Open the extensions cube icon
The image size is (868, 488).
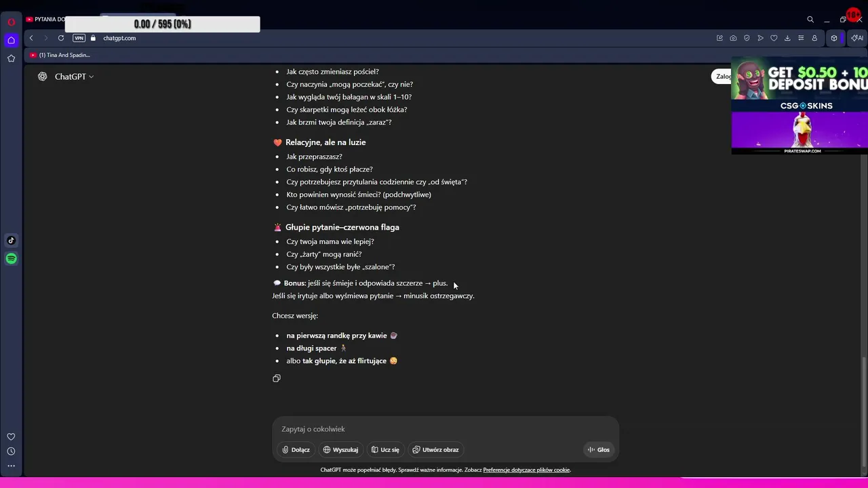click(834, 38)
